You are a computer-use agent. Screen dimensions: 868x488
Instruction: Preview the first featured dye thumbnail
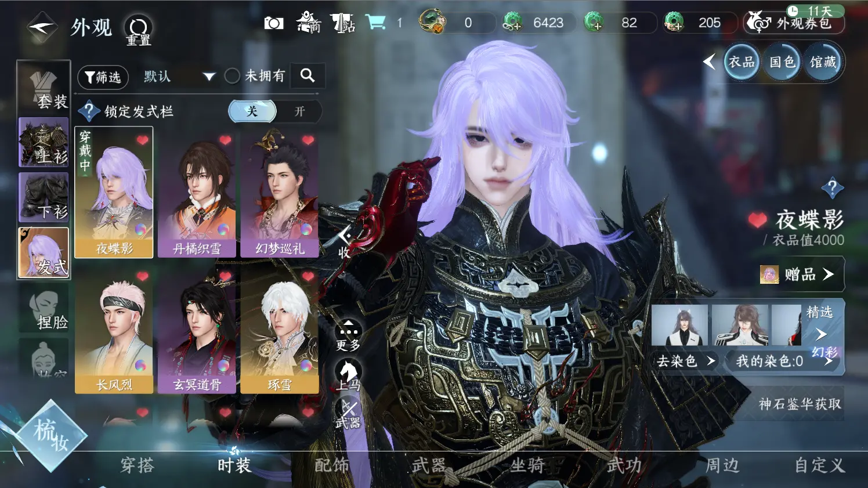tap(679, 325)
